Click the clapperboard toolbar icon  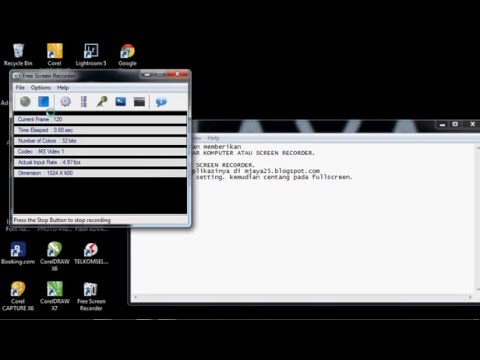(x=139, y=102)
